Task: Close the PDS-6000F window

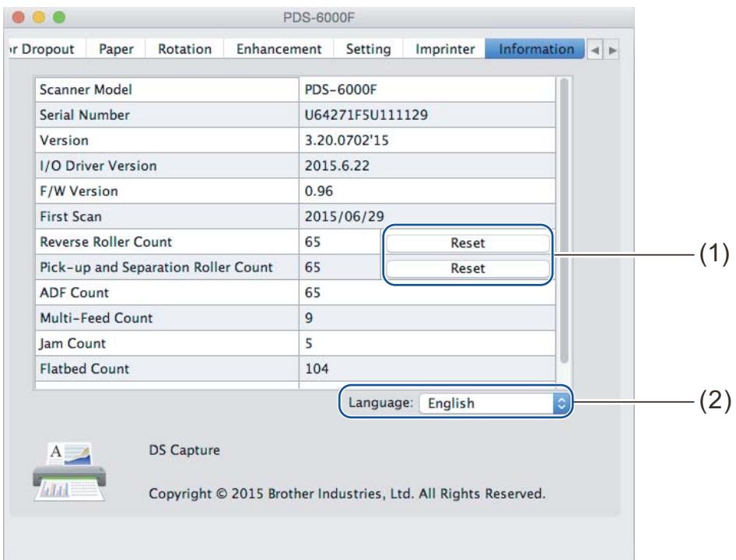Action: pos(18,18)
